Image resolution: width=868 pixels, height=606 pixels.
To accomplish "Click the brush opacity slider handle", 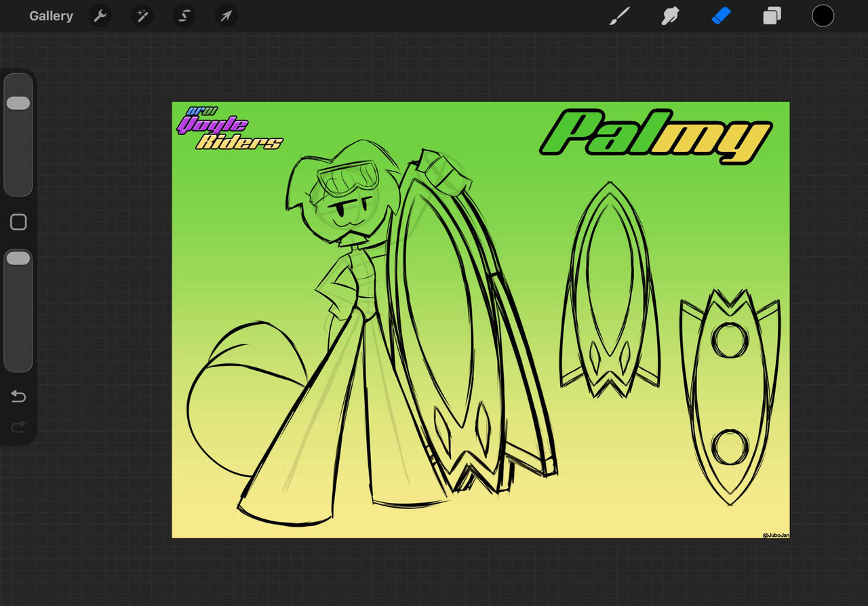I will tap(18, 258).
